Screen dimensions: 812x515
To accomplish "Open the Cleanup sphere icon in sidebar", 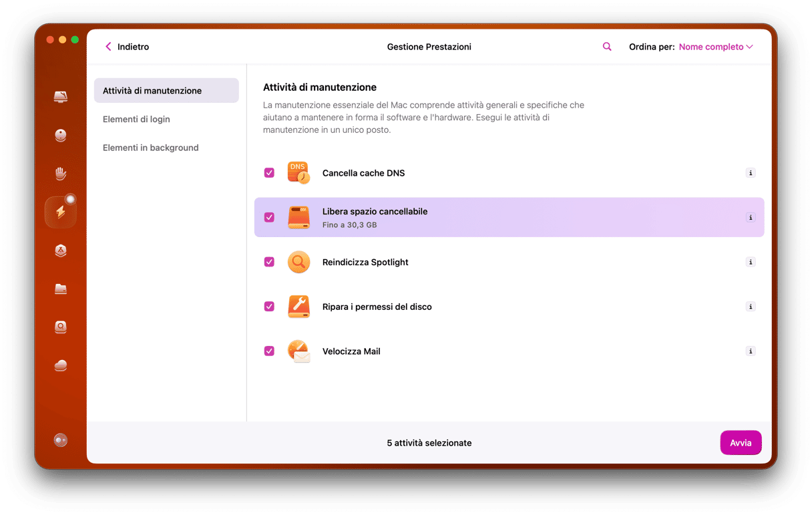I will click(x=61, y=136).
